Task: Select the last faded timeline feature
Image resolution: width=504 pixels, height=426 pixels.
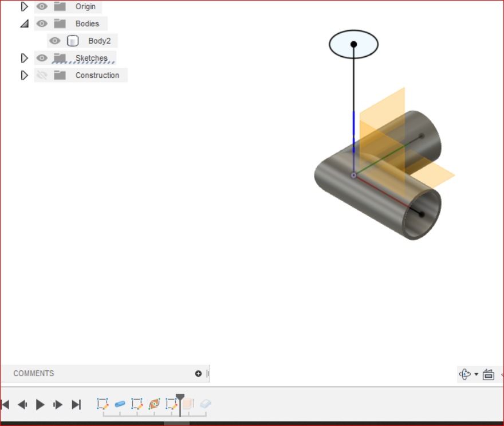Action: tap(206, 404)
